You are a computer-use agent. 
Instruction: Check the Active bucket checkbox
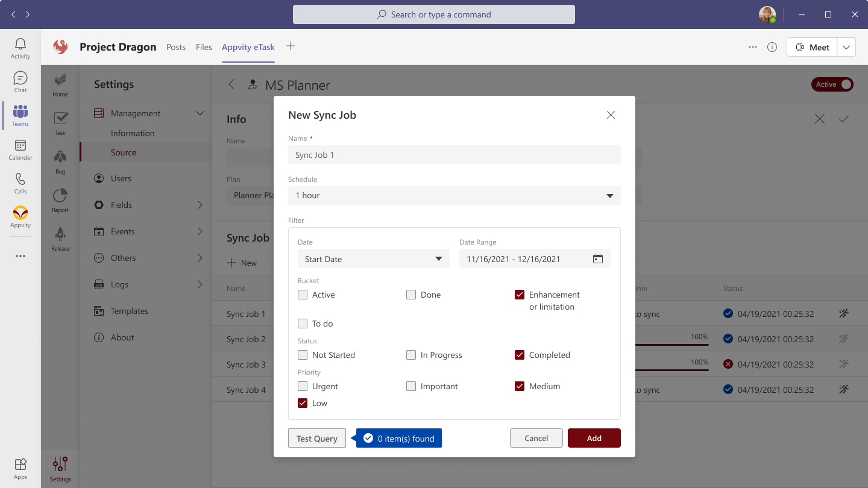[303, 295]
